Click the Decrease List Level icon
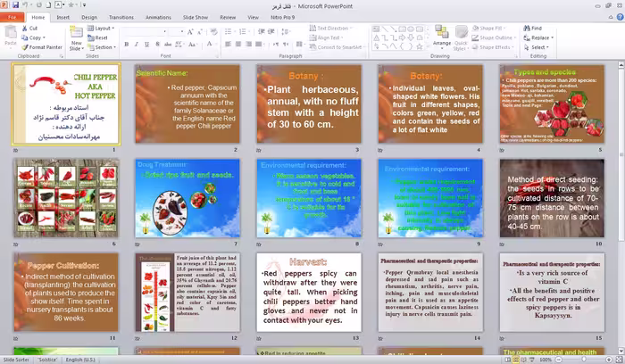Viewport: 625px width, 364px height. (261, 31)
